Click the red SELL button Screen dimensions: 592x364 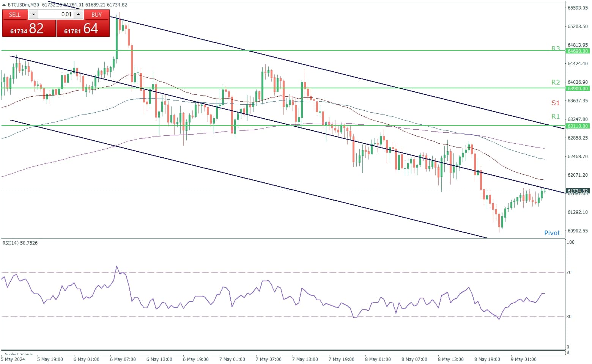click(15, 14)
